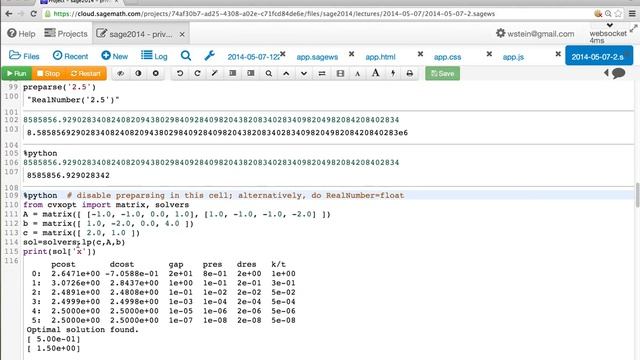This screenshot has width=640, height=360.
Task: Switch to 2014-05-07-12 file tab
Action: [x=253, y=57]
